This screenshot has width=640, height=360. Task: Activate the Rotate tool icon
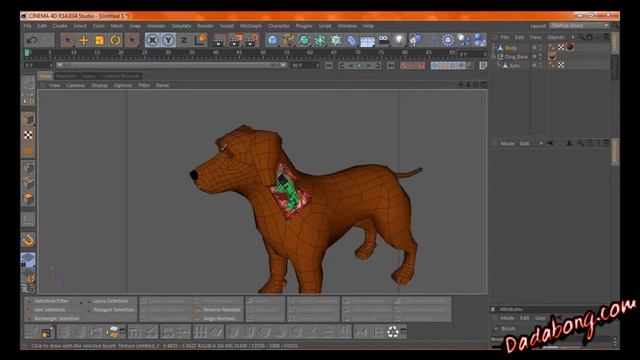pos(115,40)
